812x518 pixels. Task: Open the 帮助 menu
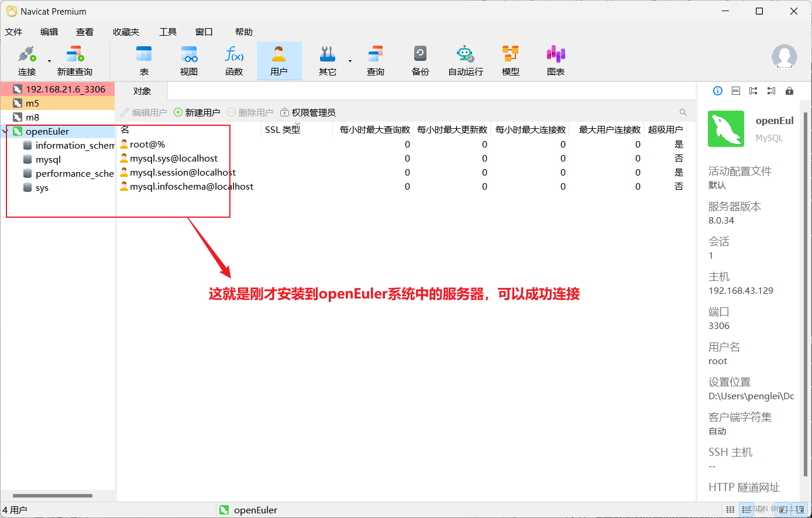point(244,32)
